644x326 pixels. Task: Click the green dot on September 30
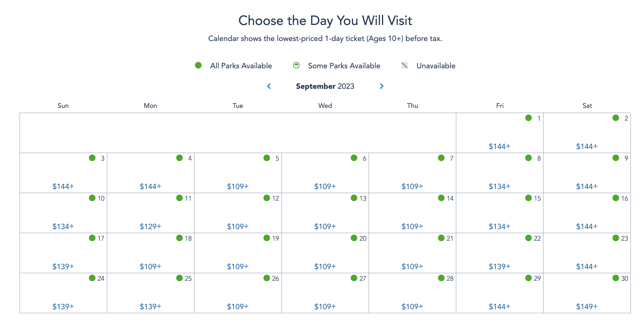(x=616, y=278)
